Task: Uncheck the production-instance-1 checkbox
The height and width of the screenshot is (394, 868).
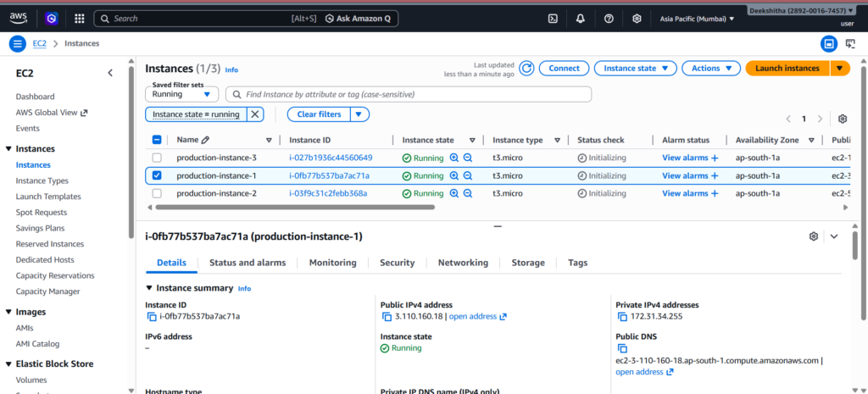Action: (157, 175)
